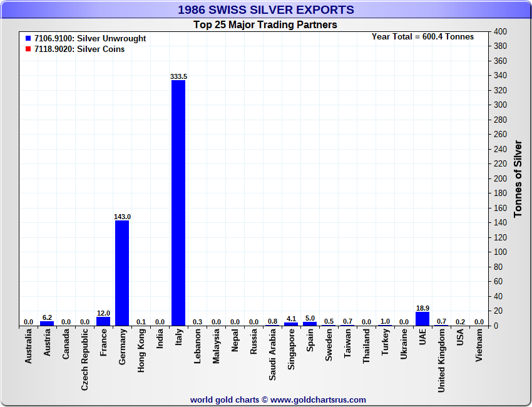The height and width of the screenshot is (407, 532).
Task: Click the 100 tick on y-axis
Action: 500,252
